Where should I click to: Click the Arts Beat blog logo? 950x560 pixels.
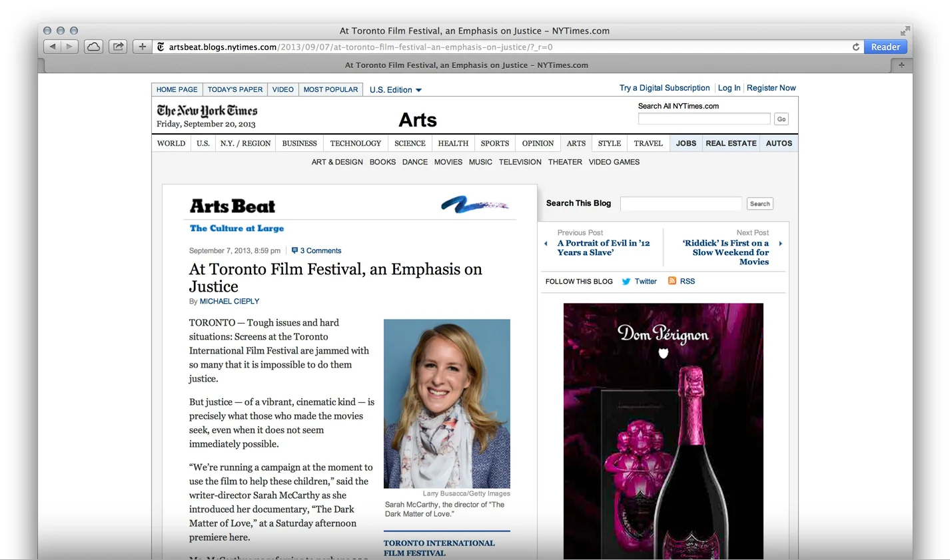click(x=233, y=206)
